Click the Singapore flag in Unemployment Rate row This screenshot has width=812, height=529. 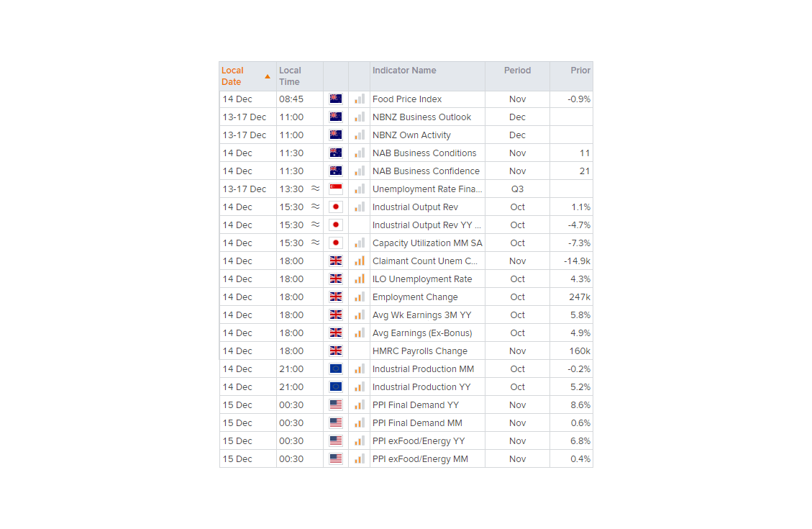[x=335, y=189]
